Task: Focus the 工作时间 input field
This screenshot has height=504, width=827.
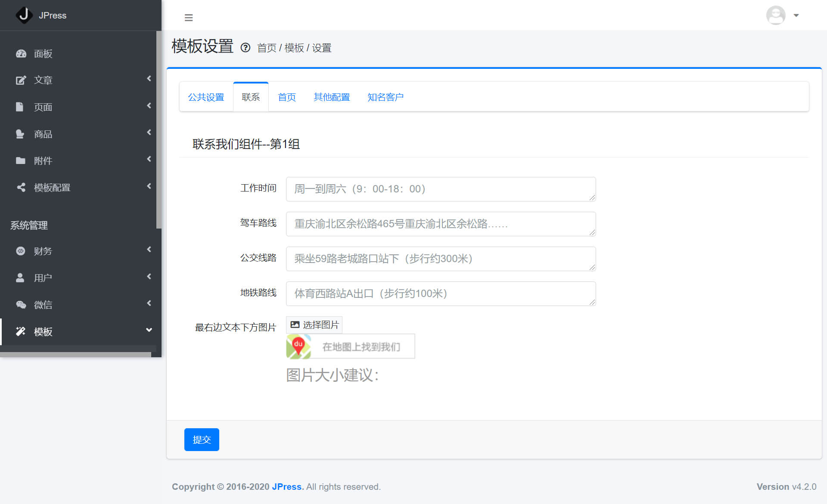Action: 441,189
